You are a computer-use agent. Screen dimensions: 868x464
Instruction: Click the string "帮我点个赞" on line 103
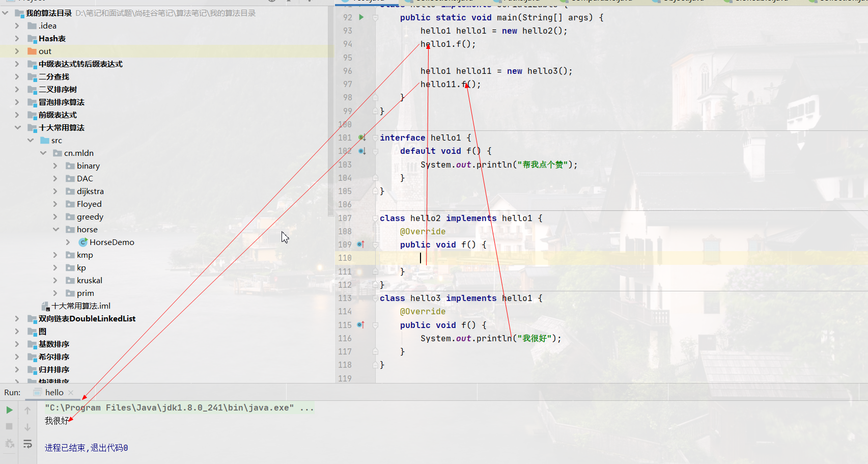[x=543, y=165]
